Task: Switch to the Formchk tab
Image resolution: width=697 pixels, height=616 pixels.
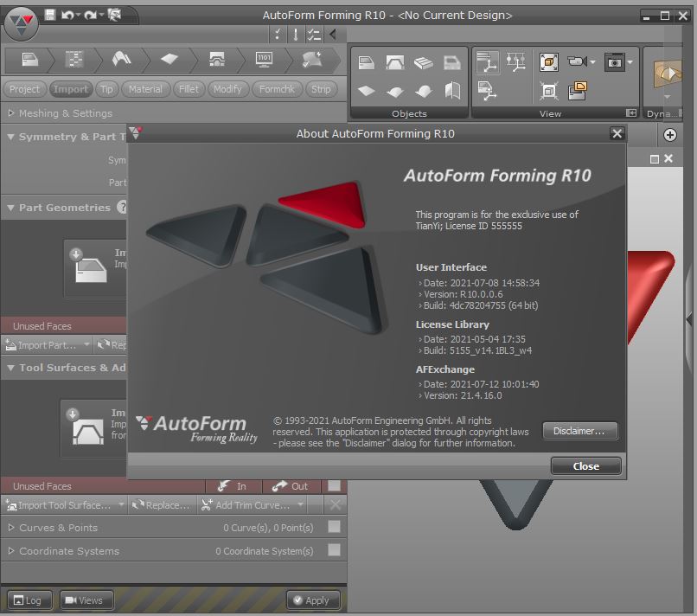Action: coord(277,89)
